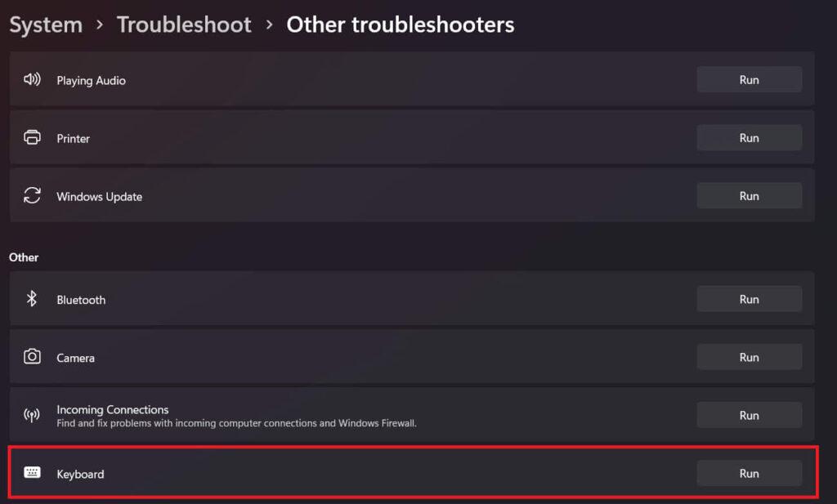
Task: Click the Bluetooth symbol icon
Action: 32,299
